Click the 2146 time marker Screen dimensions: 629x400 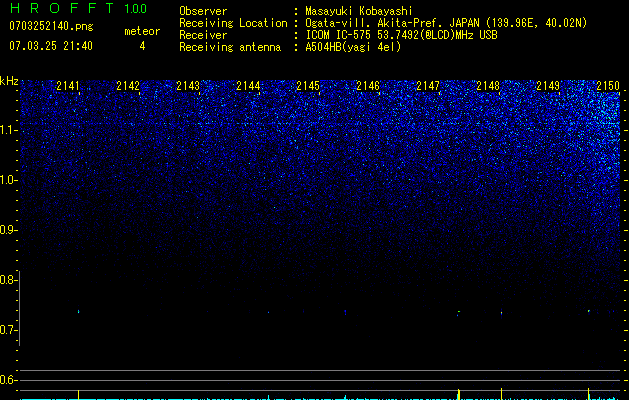pos(368,86)
